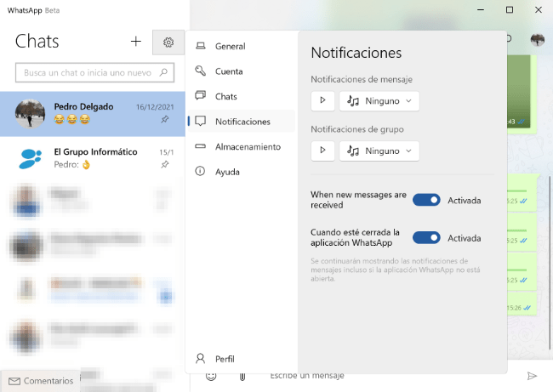Toggle 'Cuando esté cerrada la aplicación' switch
The image size is (553, 392).
(426, 237)
